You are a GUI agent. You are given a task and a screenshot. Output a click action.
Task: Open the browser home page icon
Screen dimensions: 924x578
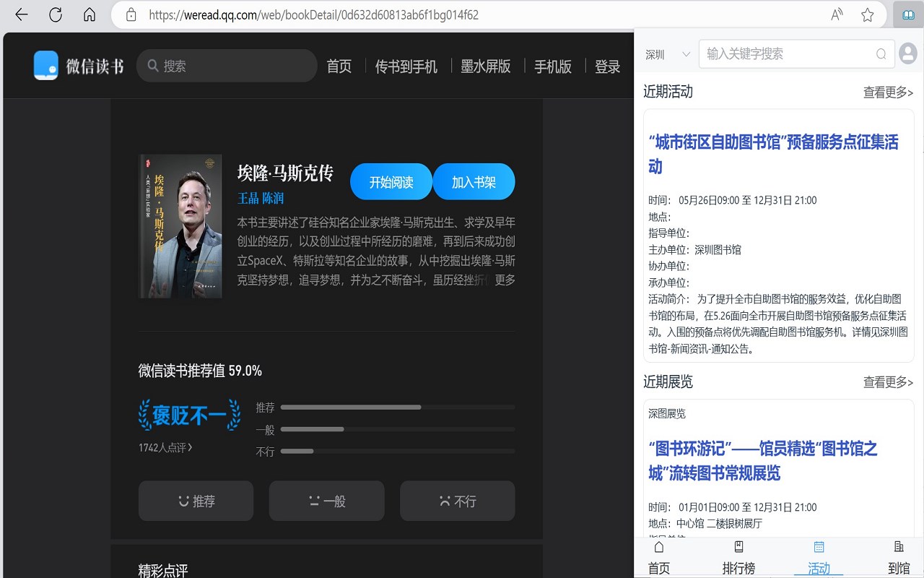point(90,14)
